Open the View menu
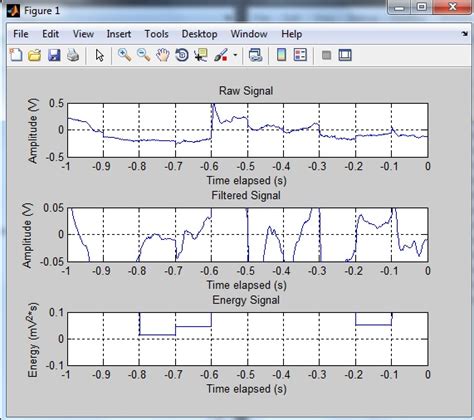Screen dimensions: 474x420 point(83,34)
